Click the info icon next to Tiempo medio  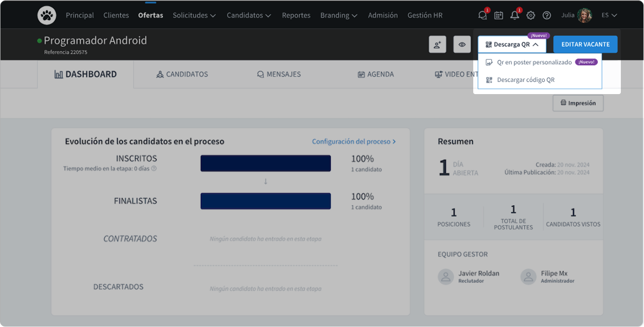[x=154, y=169]
